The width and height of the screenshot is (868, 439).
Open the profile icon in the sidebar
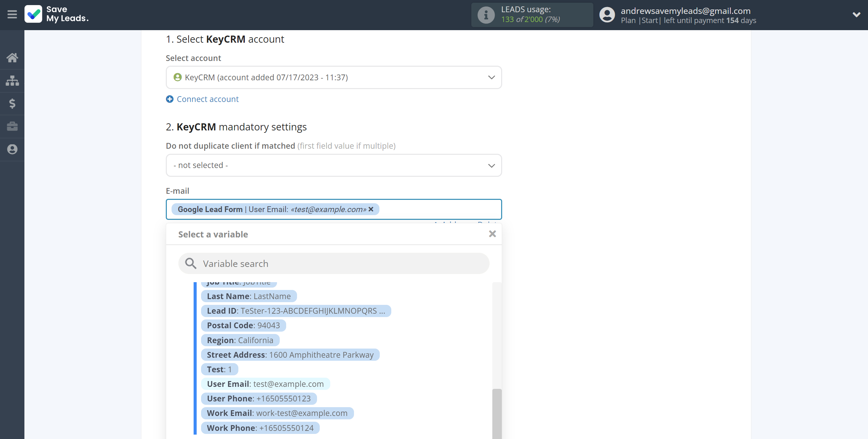tap(12, 149)
